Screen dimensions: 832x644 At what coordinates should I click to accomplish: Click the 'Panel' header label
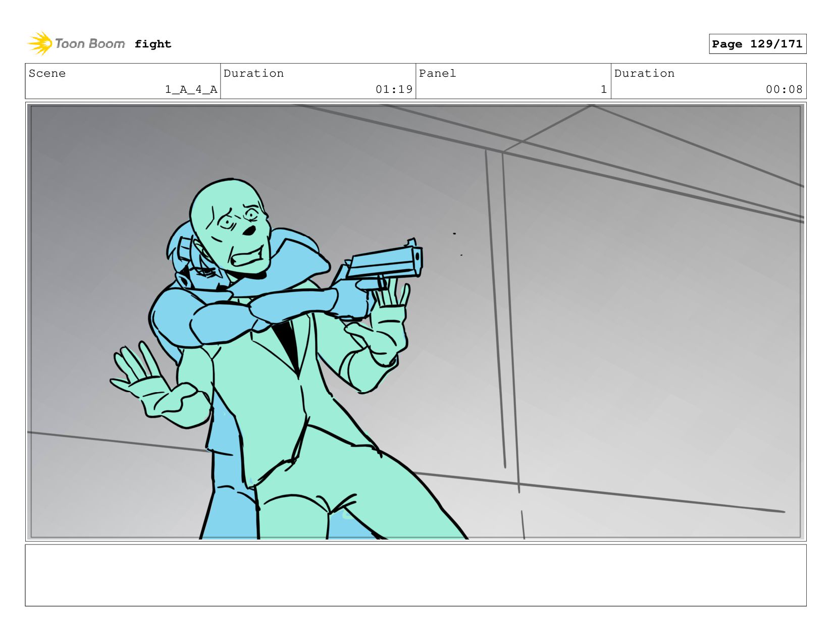click(x=437, y=73)
